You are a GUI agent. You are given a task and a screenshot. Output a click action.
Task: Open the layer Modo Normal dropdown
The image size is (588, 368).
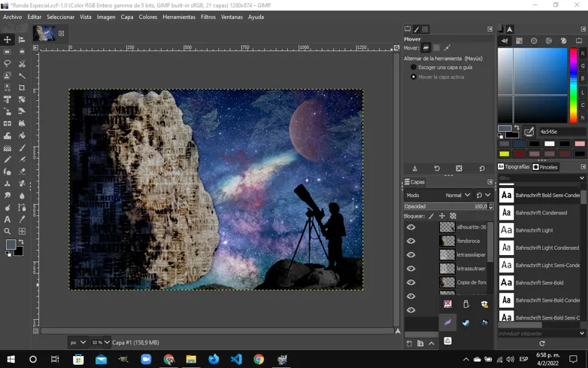coord(438,195)
